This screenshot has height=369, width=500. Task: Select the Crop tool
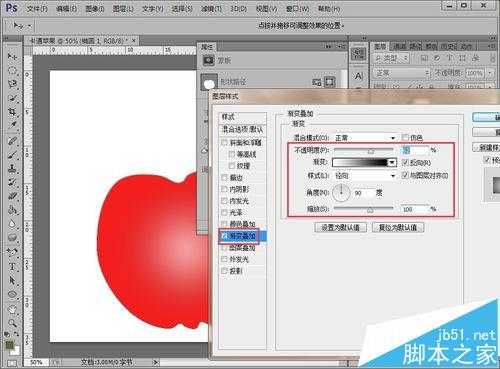(12, 111)
